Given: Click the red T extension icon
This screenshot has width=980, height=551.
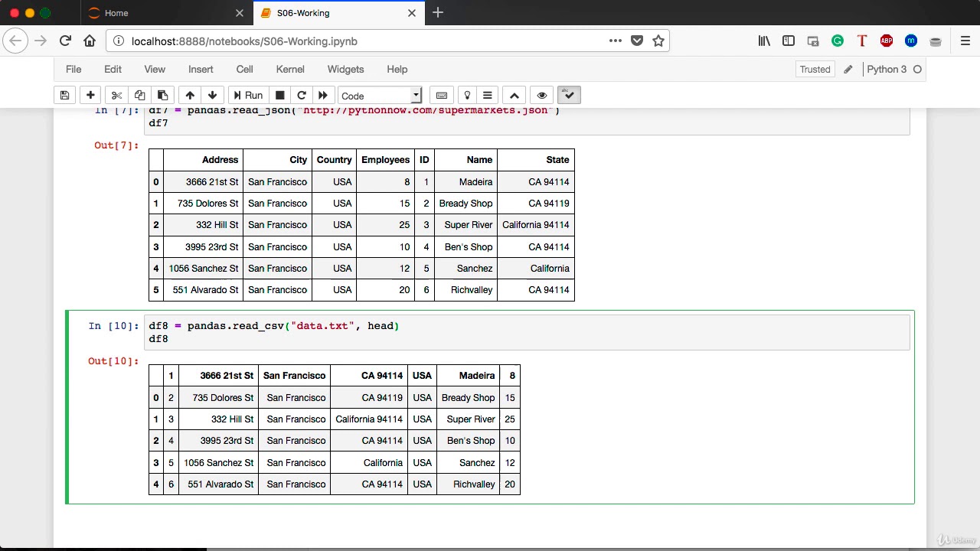Looking at the screenshot, I should click(x=862, y=41).
